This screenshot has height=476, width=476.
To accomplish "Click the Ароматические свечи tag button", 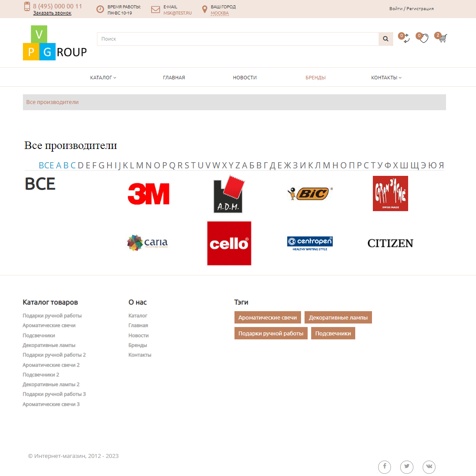I will point(268,317).
